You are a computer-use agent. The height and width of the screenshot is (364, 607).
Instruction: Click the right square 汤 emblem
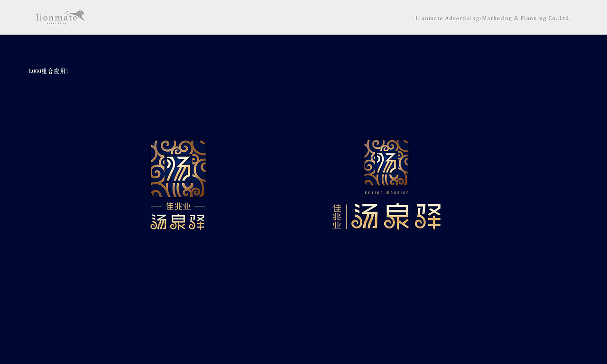(386, 163)
